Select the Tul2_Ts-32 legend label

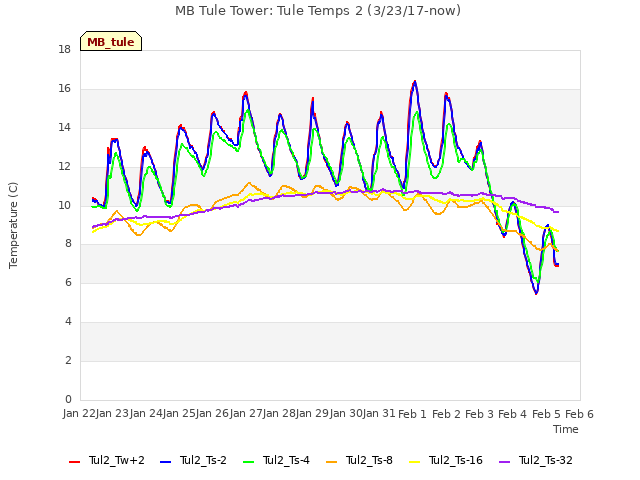(545, 460)
